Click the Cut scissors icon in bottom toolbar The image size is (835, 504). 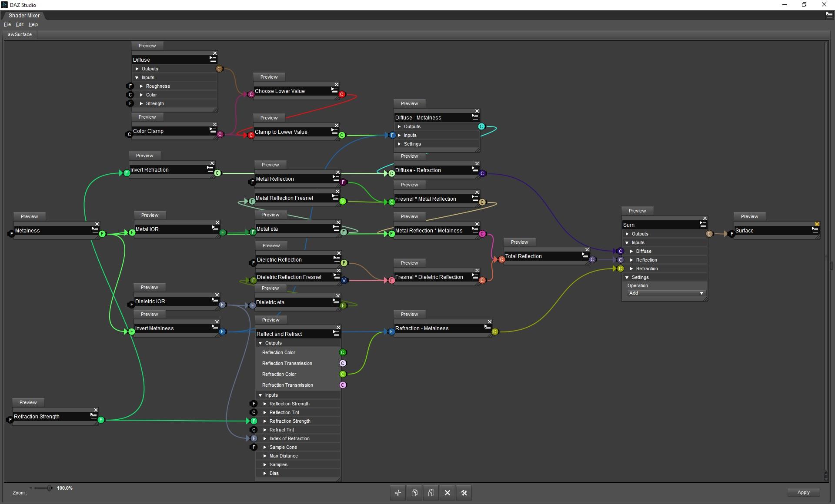coord(398,493)
